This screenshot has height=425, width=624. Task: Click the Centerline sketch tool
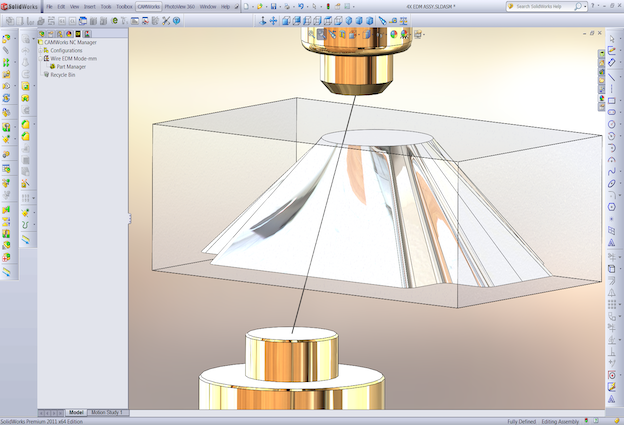click(612, 89)
